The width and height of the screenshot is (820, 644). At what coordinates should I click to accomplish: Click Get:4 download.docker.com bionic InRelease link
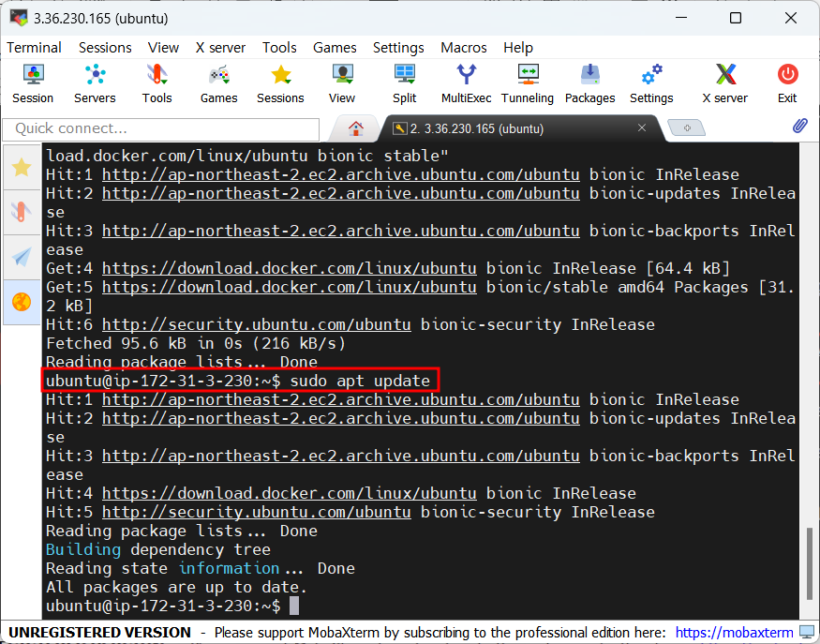(x=290, y=268)
